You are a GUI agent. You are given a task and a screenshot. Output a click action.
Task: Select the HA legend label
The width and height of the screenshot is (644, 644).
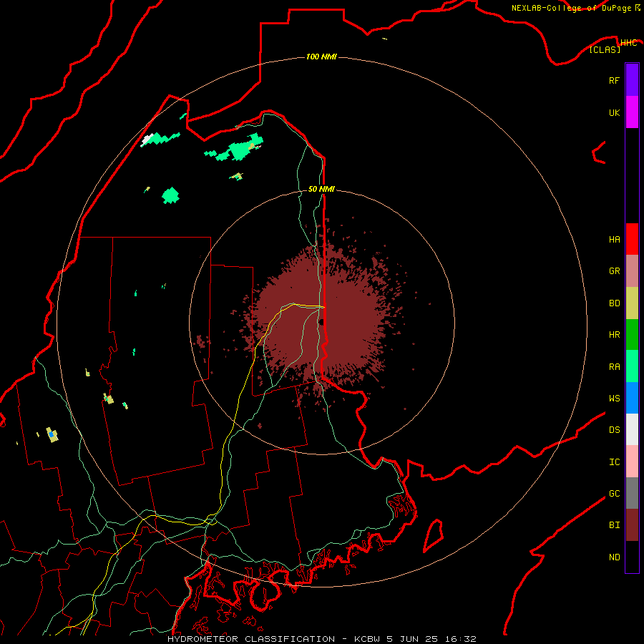(x=614, y=239)
